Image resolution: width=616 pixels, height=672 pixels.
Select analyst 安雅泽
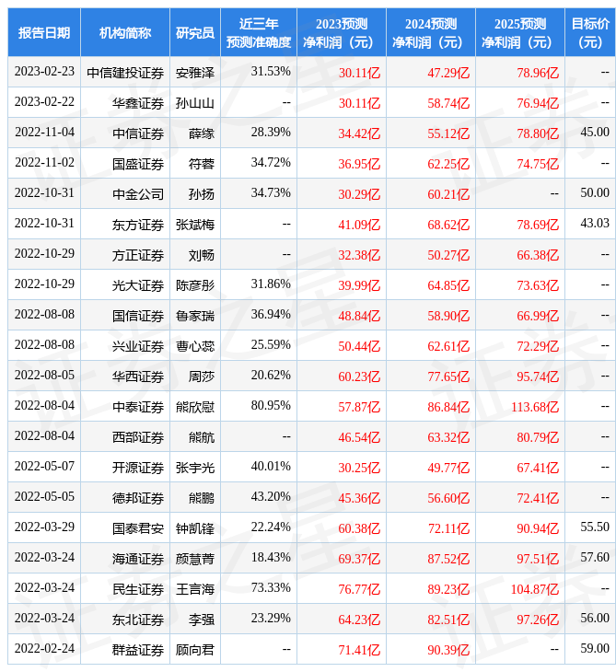195,72
